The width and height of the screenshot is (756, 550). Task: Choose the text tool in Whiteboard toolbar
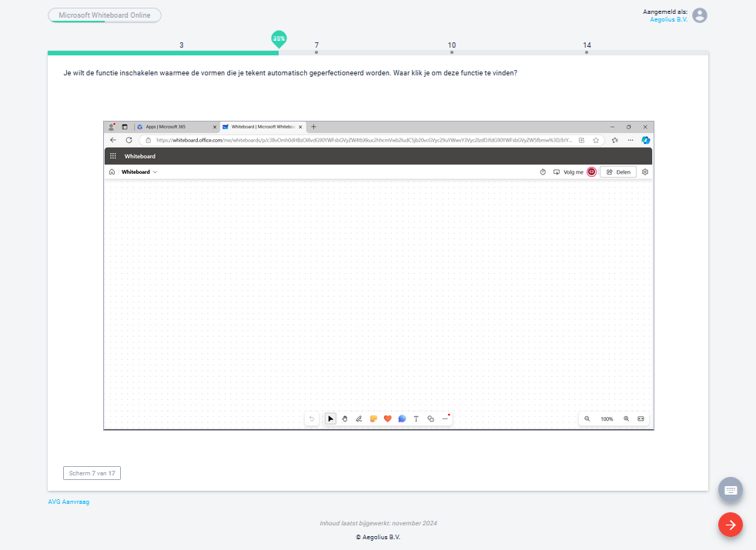coord(416,418)
